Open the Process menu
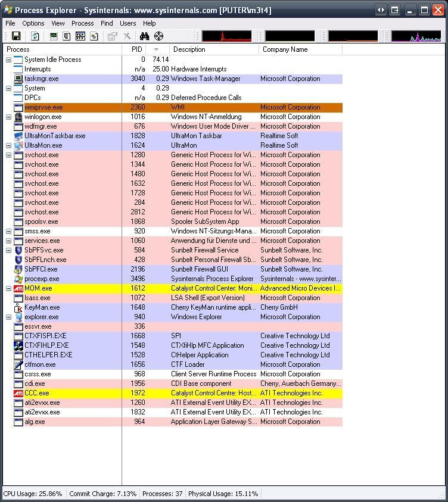 click(x=83, y=23)
